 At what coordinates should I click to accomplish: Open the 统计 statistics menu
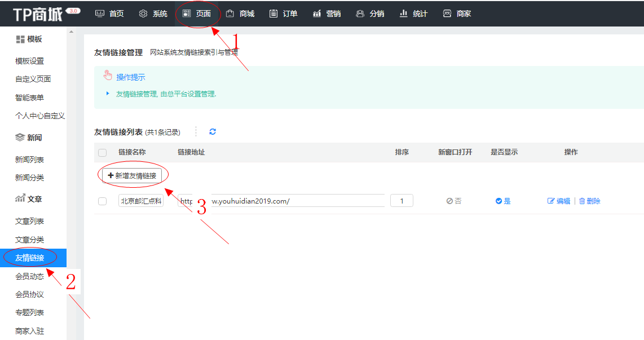(x=413, y=14)
